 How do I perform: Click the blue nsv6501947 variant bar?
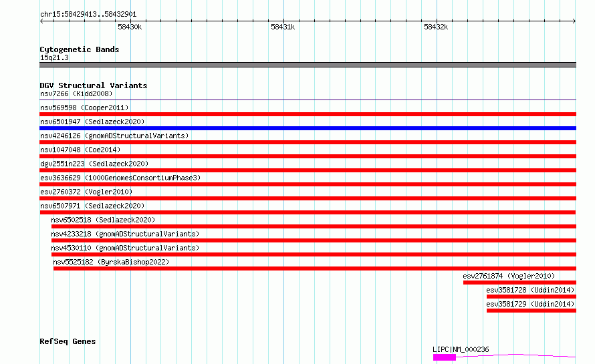pos(308,128)
